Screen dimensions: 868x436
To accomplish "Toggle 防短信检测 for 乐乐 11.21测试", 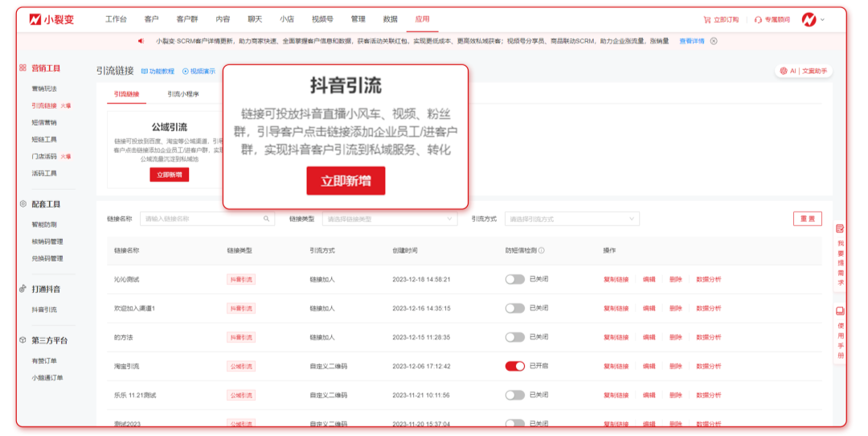I will pos(514,395).
